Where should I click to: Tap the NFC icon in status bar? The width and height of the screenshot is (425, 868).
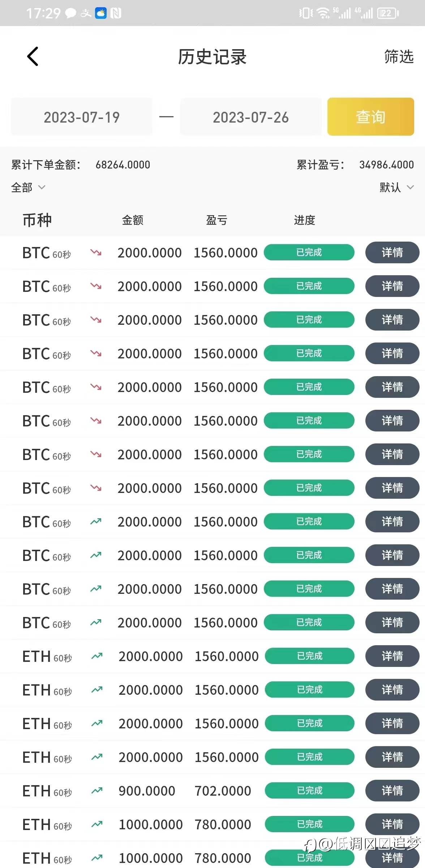coord(116,13)
